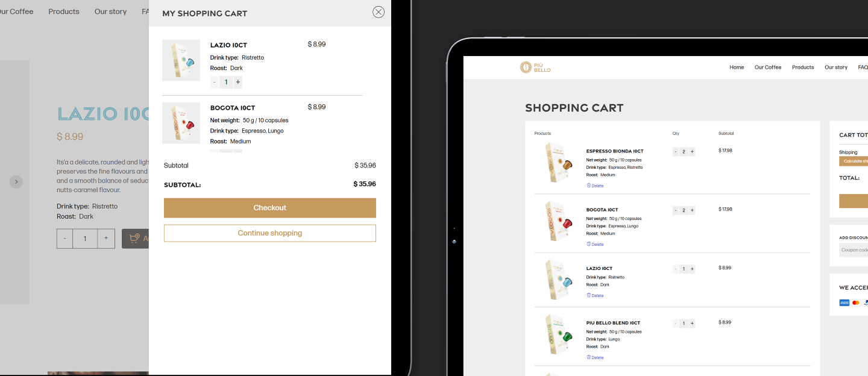The width and height of the screenshot is (868, 376).
Task: Open Our story in the tablet navigation
Action: coord(836,67)
